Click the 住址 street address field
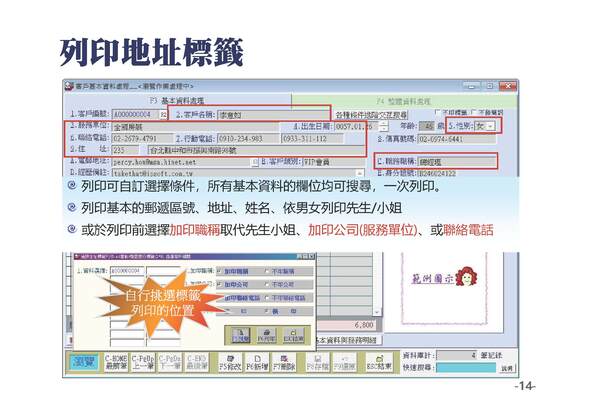The height and width of the screenshot is (417, 590). click(x=256, y=150)
